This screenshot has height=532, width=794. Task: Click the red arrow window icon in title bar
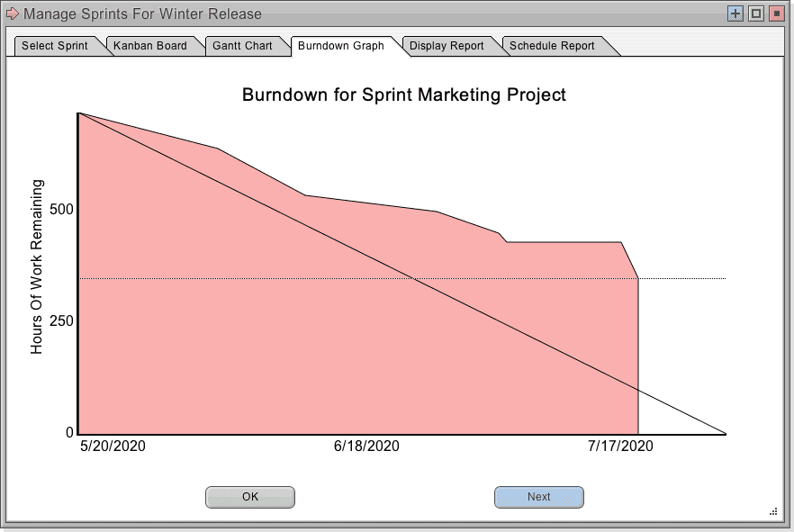point(13,14)
